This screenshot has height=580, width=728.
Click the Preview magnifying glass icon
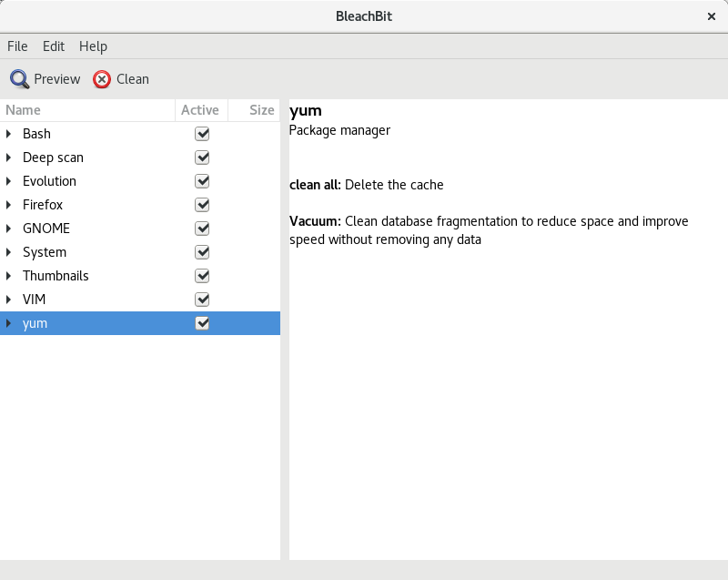(19, 79)
